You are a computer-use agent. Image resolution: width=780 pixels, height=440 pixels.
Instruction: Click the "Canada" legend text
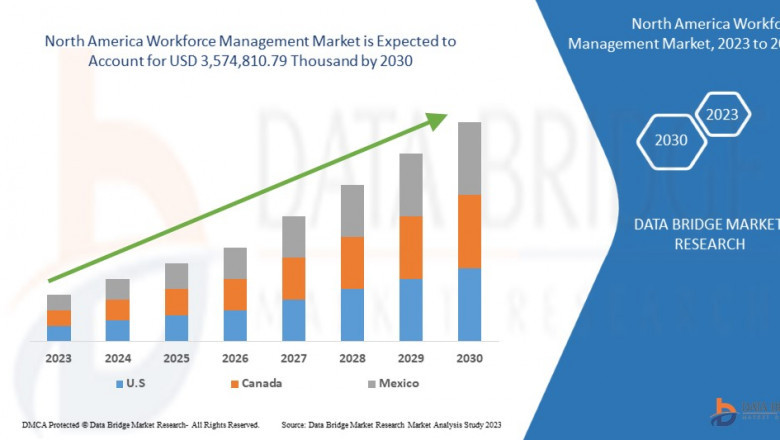pyautogui.click(x=262, y=383)
